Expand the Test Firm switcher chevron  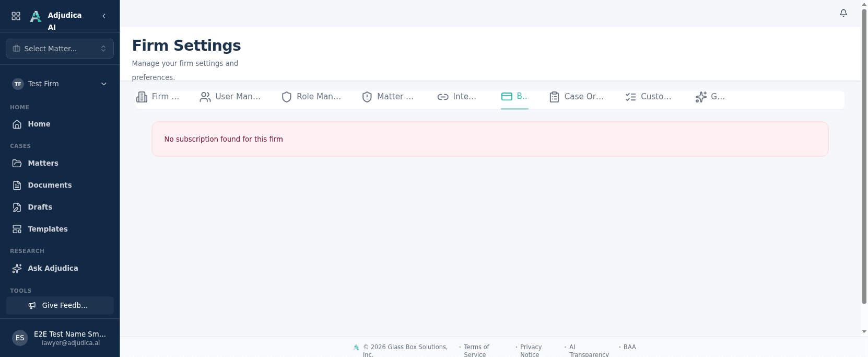point(104,84)
